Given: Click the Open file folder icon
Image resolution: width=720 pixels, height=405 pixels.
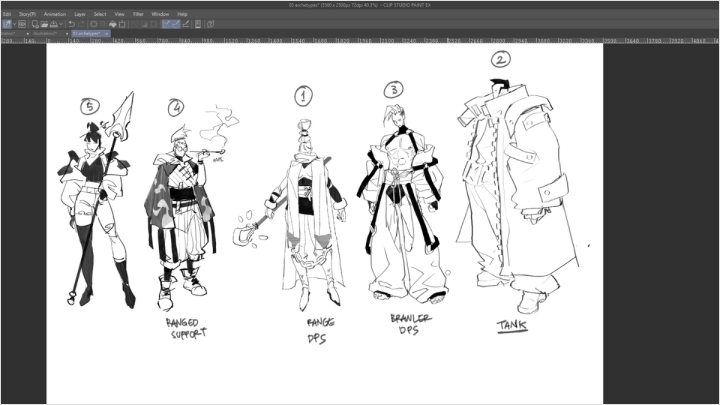Looking at the screenshot, I should click(45, 24).
